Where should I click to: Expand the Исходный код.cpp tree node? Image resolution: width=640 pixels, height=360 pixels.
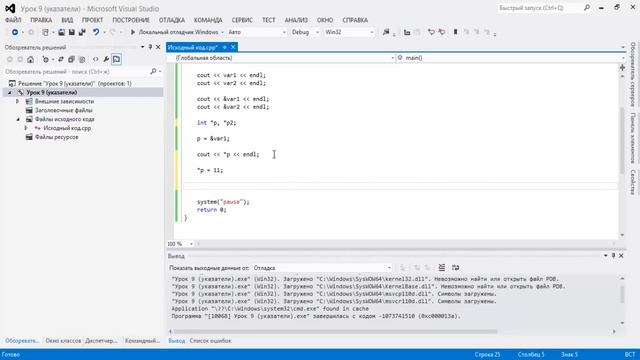coord(26,128)
